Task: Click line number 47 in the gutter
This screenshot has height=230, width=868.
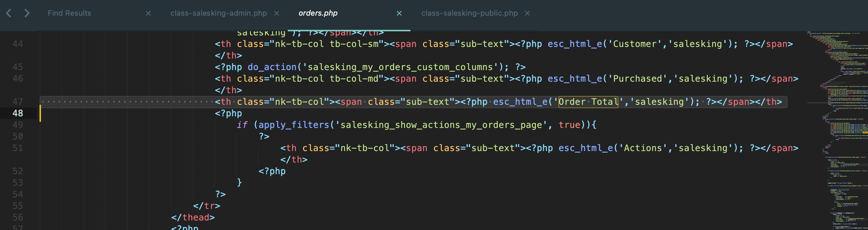Action: click(18, 102)
